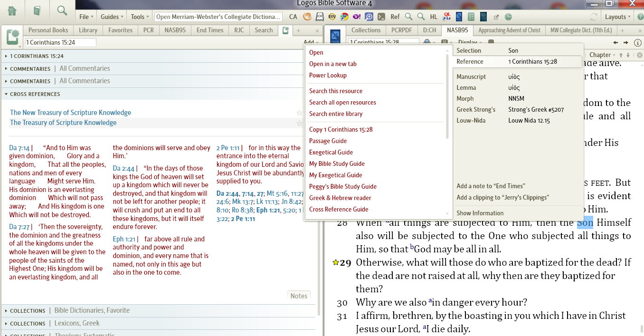Launch the Chrome shortcut icon
The image size is (644, 336).
[x=344, y=17]
